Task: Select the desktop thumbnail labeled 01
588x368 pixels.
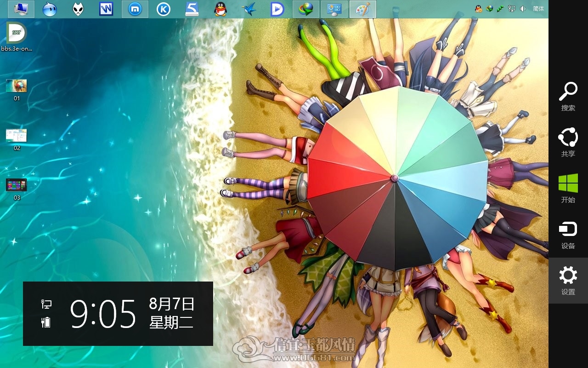Action: pyautogui.click(x=17, y=90)
